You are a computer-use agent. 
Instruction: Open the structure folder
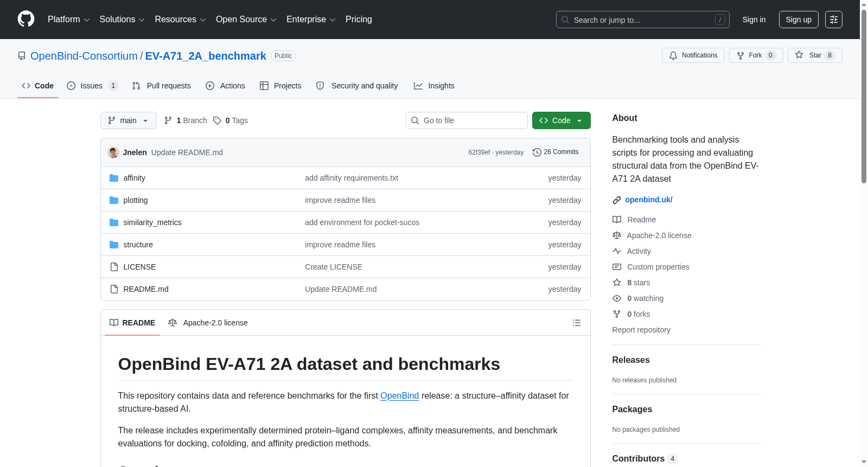[138, 245]
